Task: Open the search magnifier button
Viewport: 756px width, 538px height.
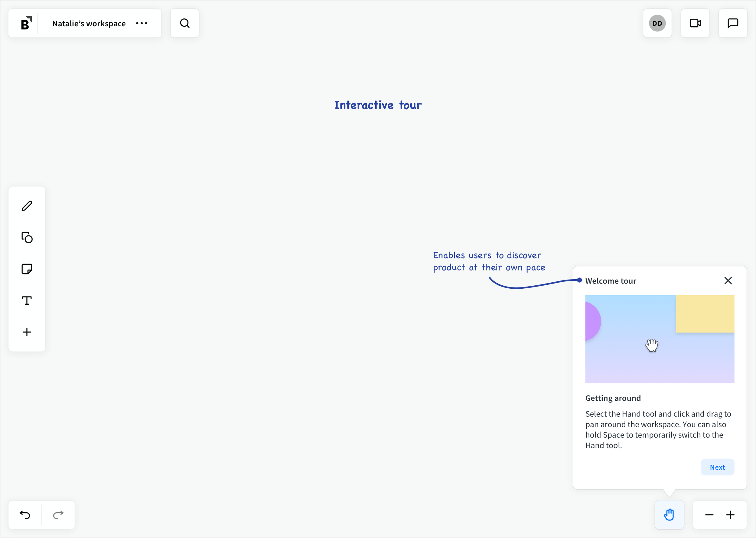Action: [185, 23]
